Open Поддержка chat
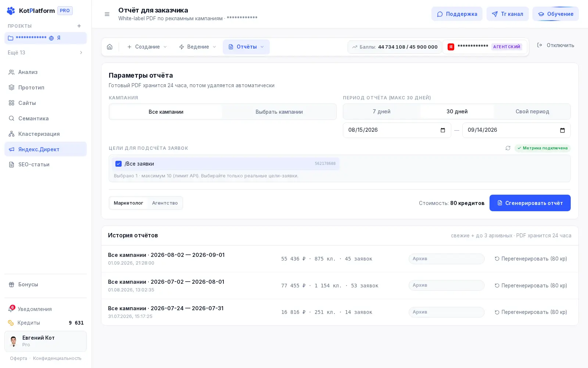Screen dimensions: 588x368 click(457, 14)
